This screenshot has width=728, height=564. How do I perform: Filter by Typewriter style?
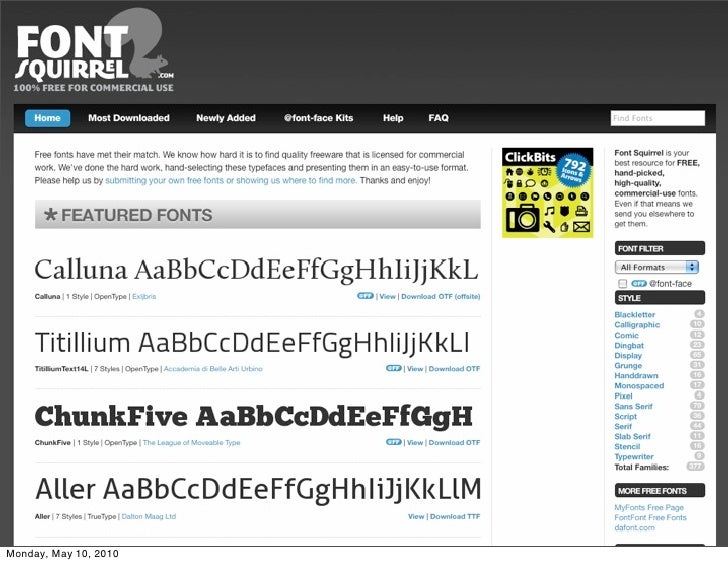point(634,456)
